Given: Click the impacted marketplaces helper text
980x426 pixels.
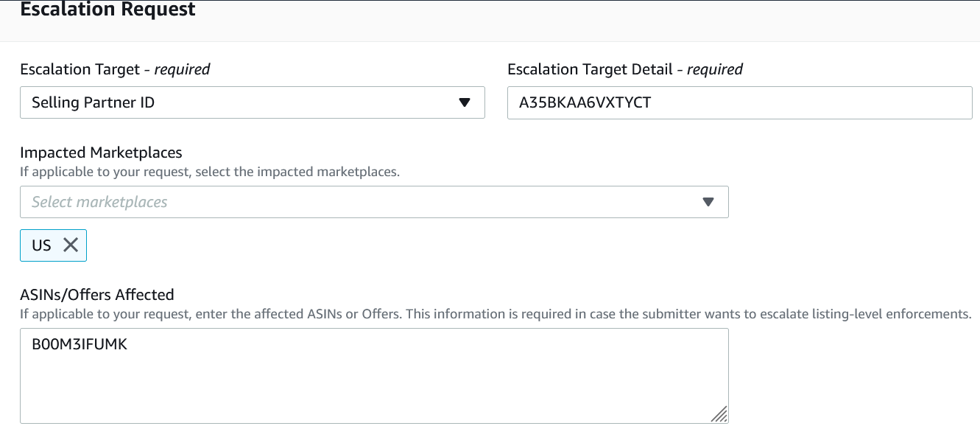Looking at the screenshot, I should pyautogui.click(x=210, y=172).
